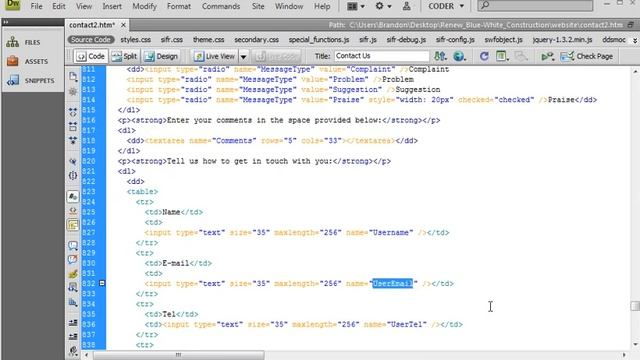Open the swfobject.js related file
This screenshot has width=640, height=360.
click(503, 40)
